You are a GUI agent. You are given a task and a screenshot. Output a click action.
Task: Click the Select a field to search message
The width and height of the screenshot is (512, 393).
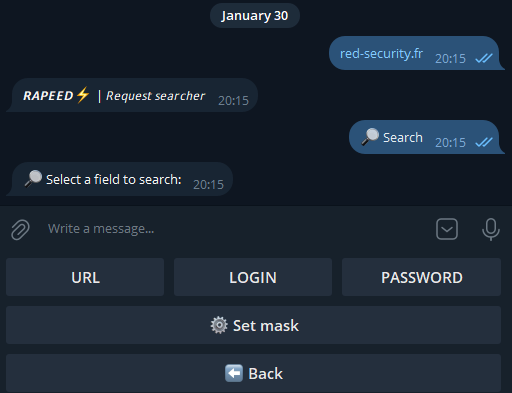pyautogui.click(x=119, y=179)
